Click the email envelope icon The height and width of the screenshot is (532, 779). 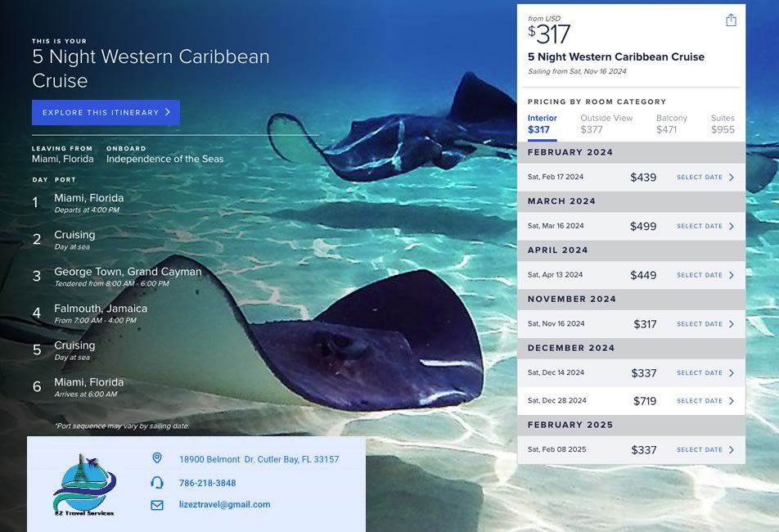(x=157, y=505)
